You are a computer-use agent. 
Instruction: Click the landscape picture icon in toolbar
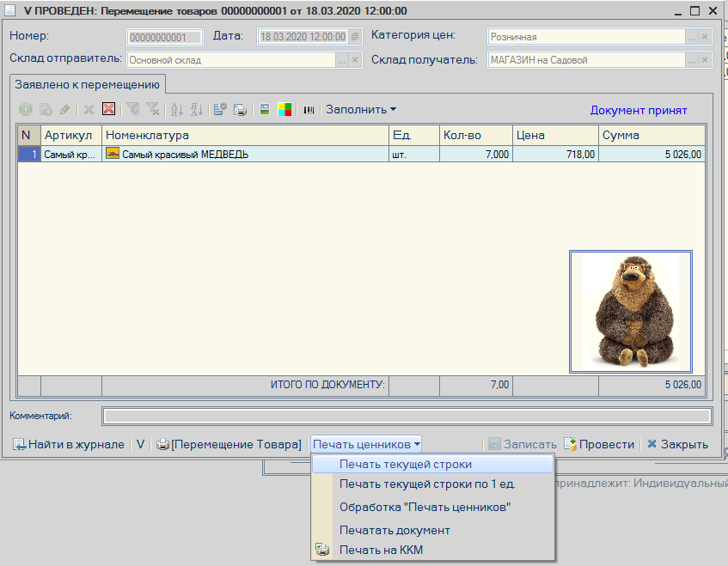(x=265, y=109)
